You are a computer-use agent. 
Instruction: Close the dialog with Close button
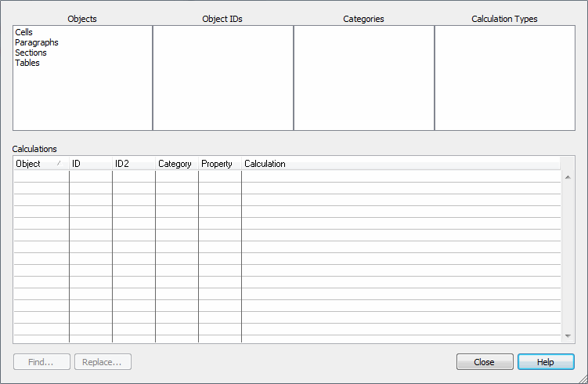point(484,362)
